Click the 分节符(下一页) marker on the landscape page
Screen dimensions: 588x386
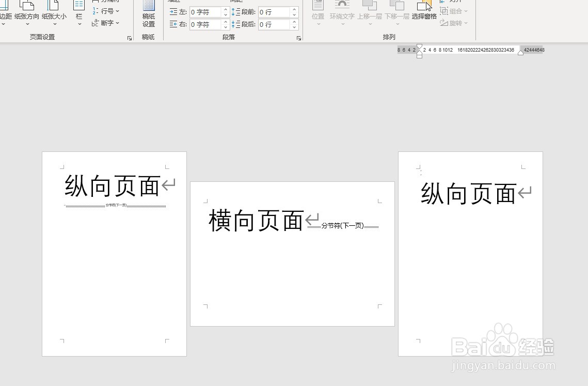(343, 225)
